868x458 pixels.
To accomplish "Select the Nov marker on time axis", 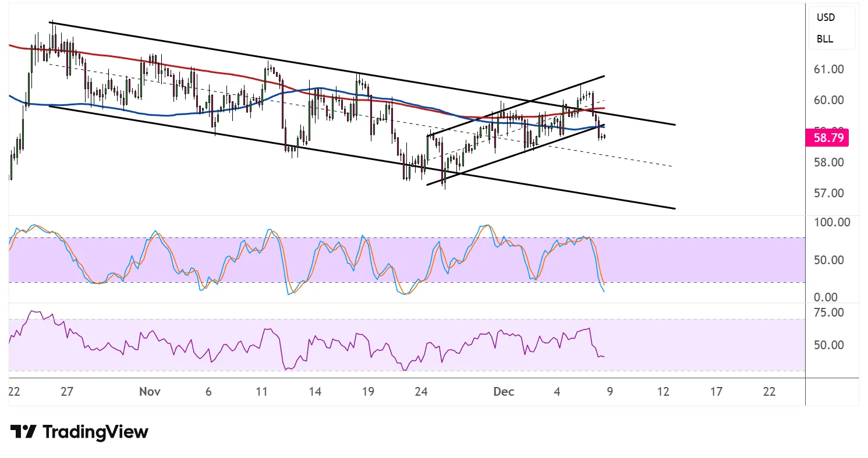I will click(x=150, y=392).
